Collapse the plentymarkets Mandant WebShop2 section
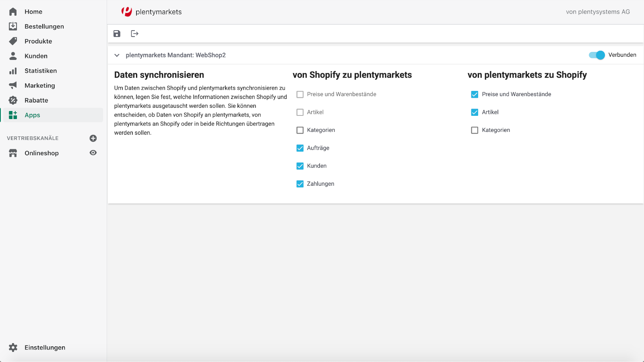 point(117,56)
